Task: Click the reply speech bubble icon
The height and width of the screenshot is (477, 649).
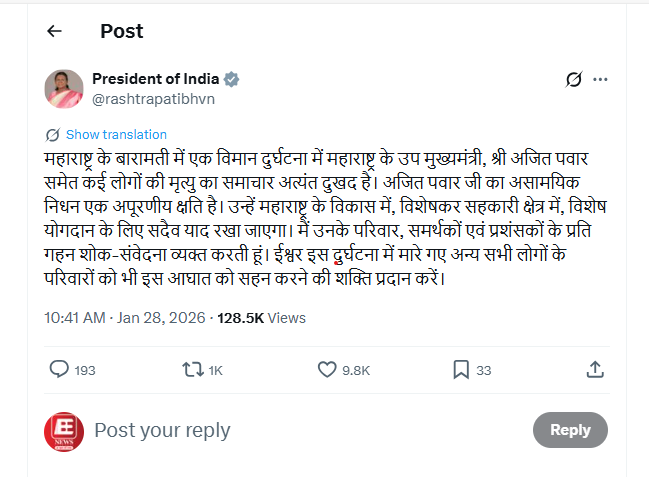Action: [x=59, y=370]
